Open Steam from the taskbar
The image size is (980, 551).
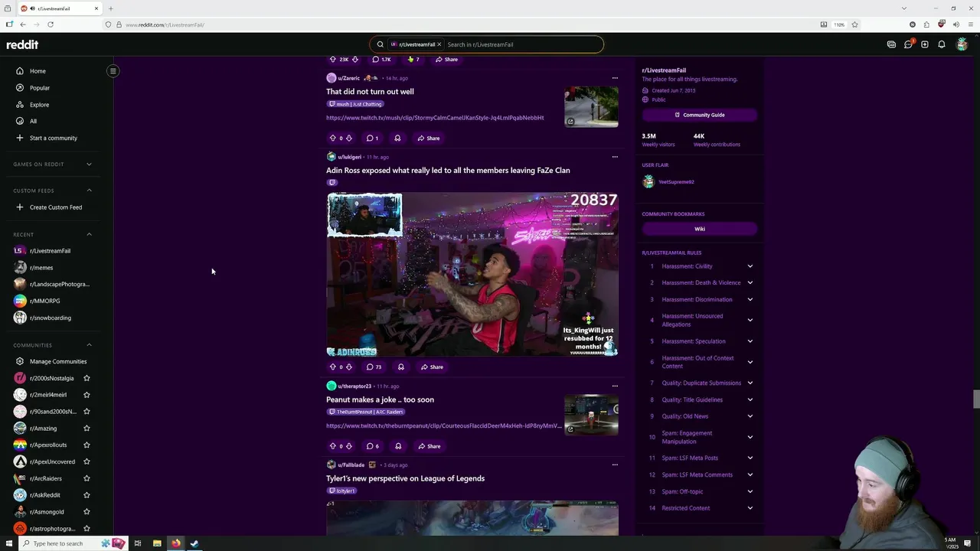(x=194, y=543)
